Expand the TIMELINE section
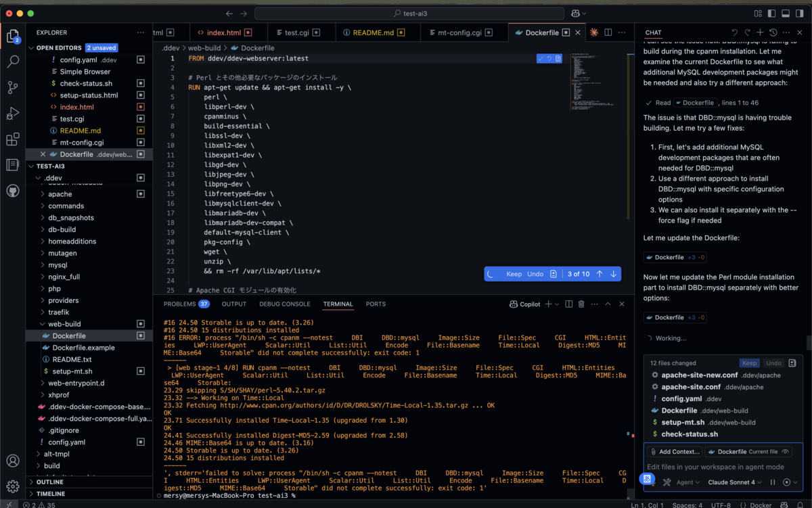 click(x=51, y=494)
